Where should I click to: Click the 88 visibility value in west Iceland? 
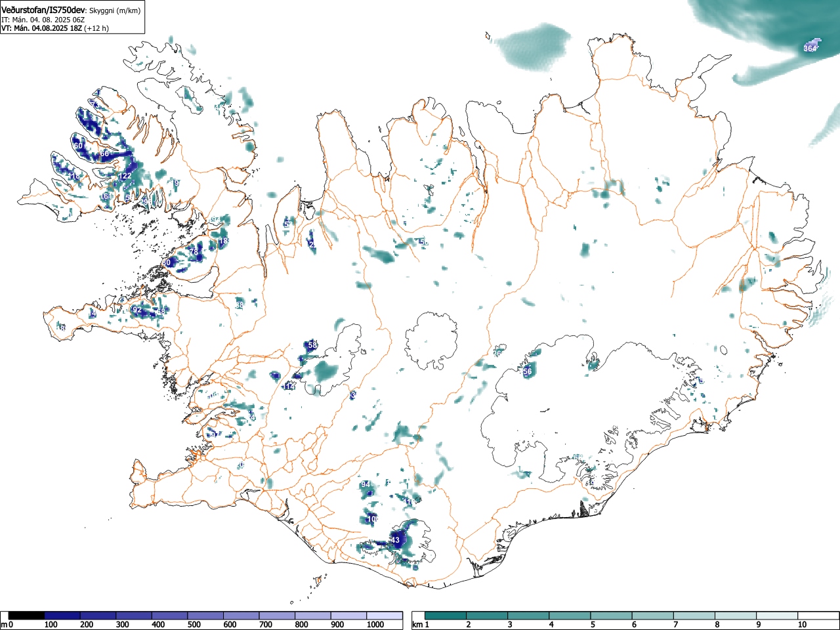(x=240, y=305)
